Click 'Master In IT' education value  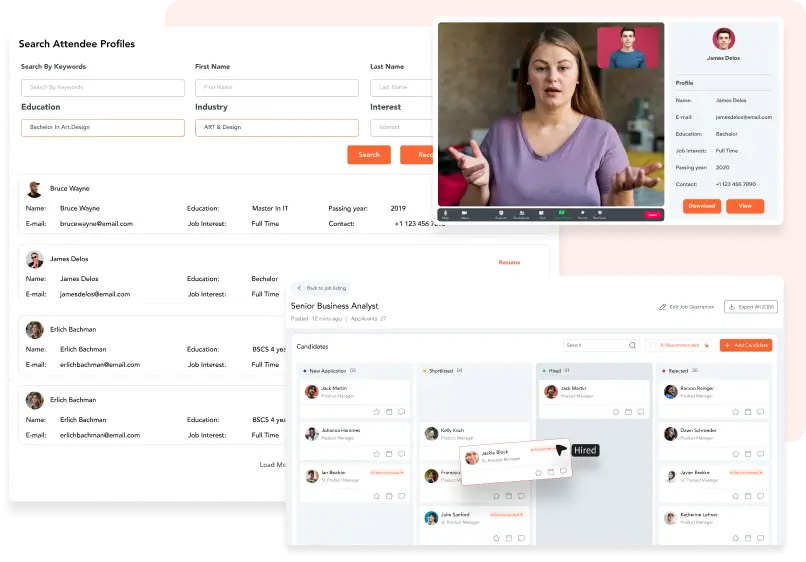270,208
